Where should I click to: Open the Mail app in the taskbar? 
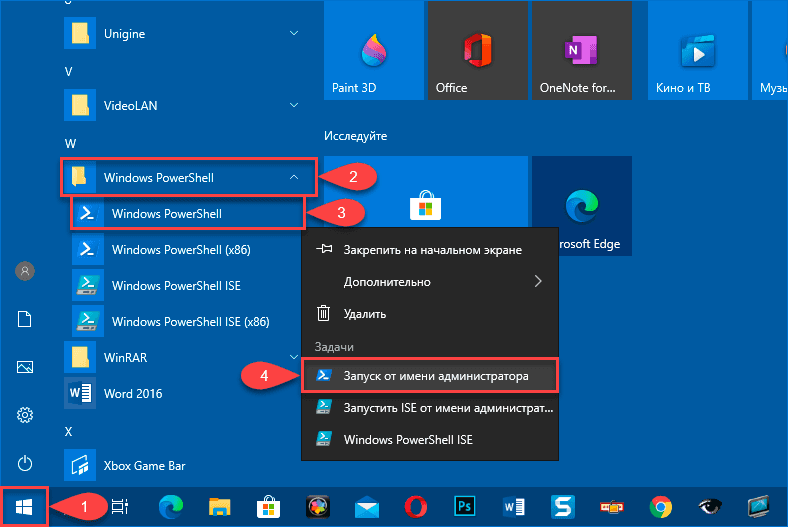click(x=367, y=506)
